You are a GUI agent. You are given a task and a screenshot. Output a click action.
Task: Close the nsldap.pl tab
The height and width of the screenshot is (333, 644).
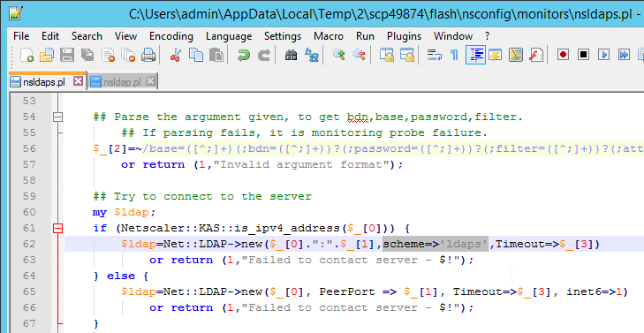(150, 81)
